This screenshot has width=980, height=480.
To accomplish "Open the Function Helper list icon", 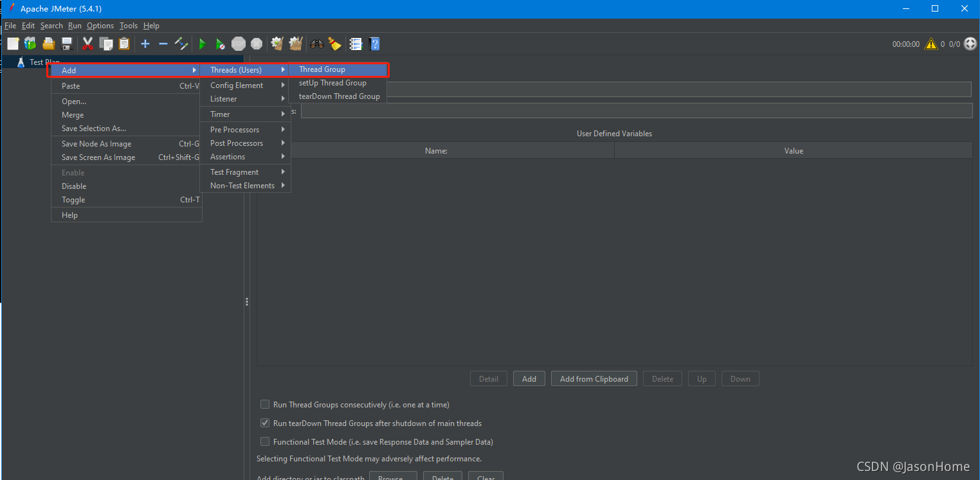I will pos(356,44).
